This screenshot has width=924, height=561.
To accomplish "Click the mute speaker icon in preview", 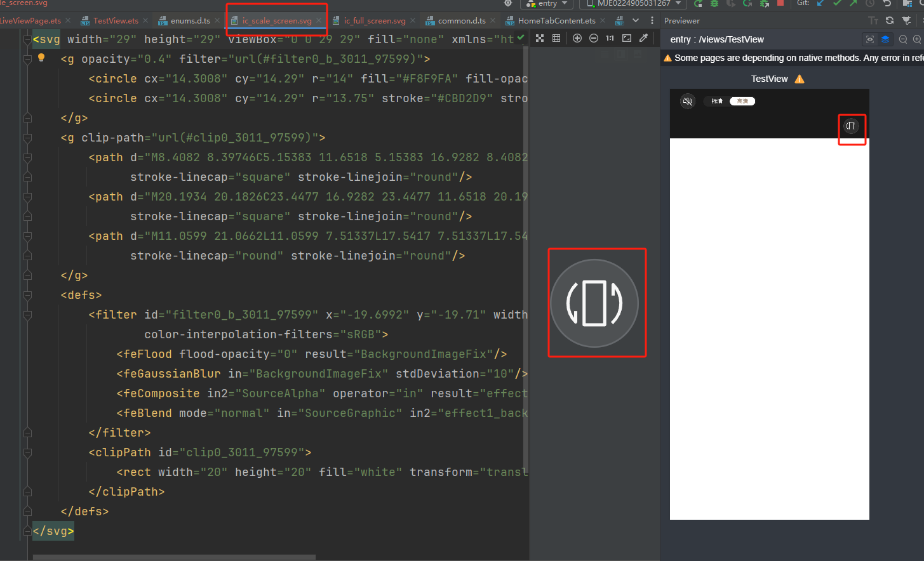I will coord(688,101).
